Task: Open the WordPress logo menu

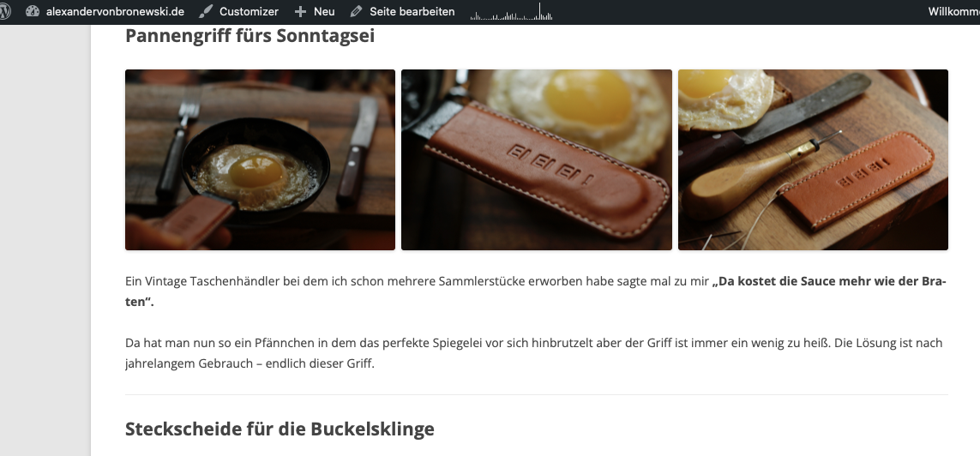Action: pos(5,11)
